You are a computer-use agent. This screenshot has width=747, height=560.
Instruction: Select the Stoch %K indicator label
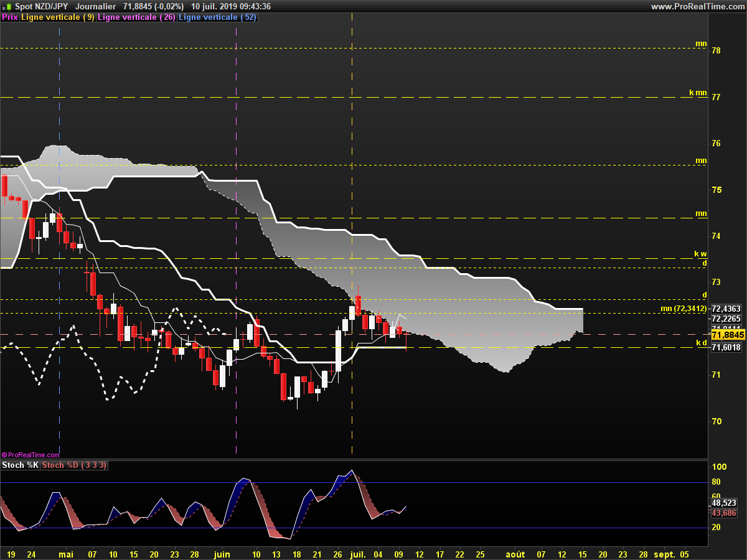point(21,465)
